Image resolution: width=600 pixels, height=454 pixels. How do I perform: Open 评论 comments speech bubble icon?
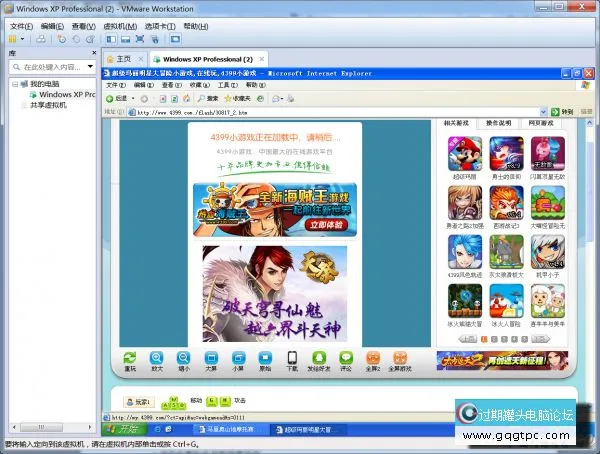(x=346, y=358)
